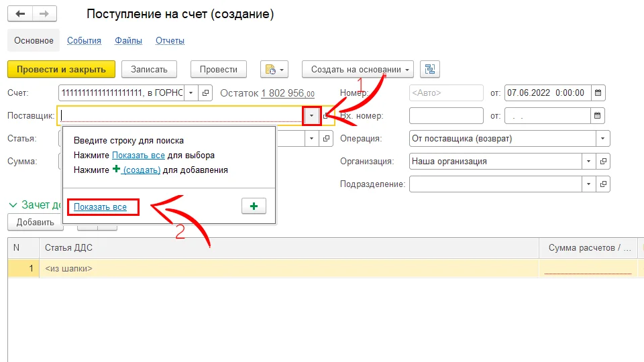The width and height of the screenshot is (644, 362).
Task: Collapse the Зачет section
Action: point(13,205)
